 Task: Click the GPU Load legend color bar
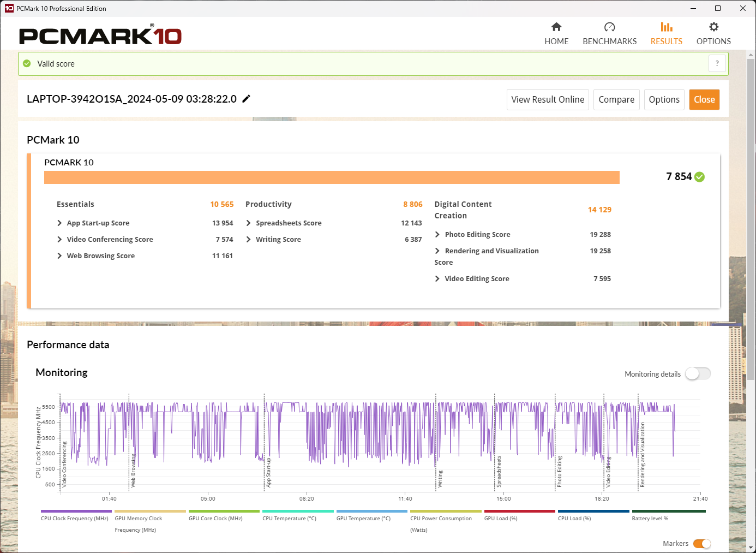pos(519,512)
